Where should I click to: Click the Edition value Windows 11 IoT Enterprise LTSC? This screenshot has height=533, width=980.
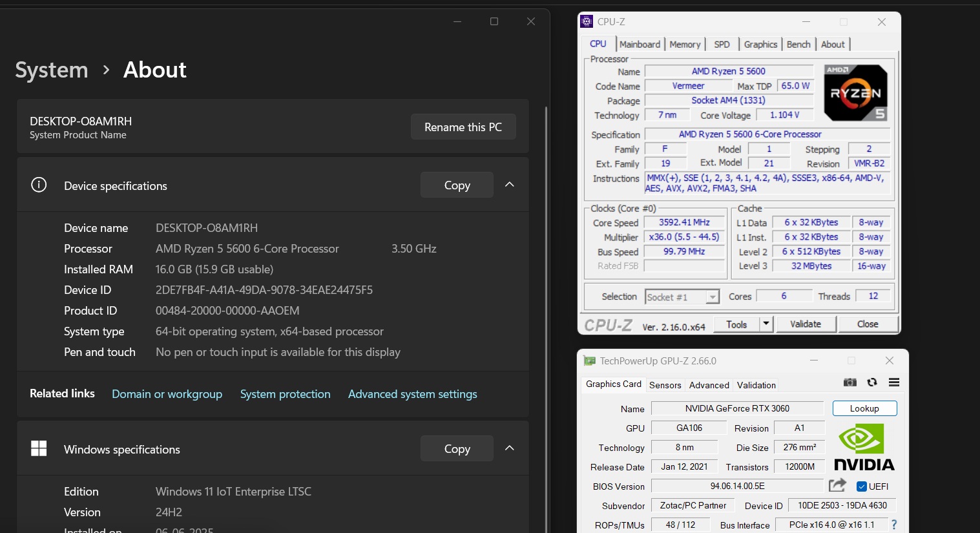(233, 491)
